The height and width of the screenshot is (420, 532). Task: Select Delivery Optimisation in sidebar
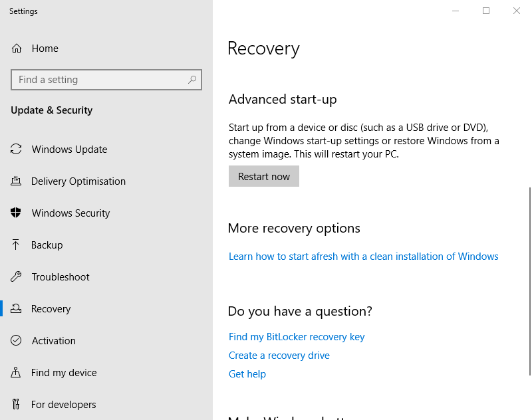click(x=78, y=181)
